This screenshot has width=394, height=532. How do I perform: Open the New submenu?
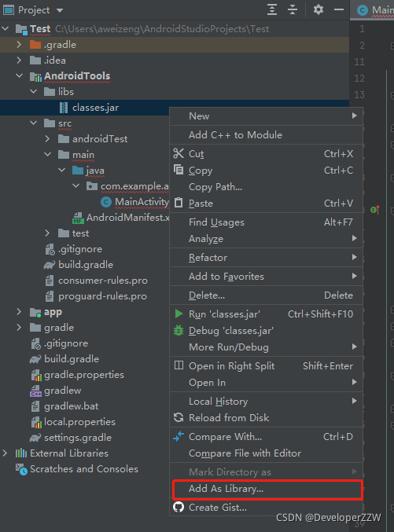coord(267,116)
